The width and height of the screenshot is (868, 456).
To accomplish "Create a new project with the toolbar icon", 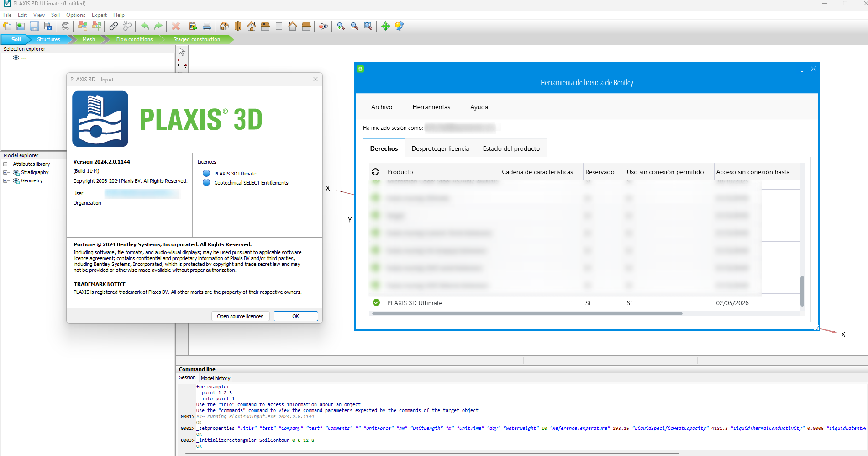I will click(x=7, y=26).
